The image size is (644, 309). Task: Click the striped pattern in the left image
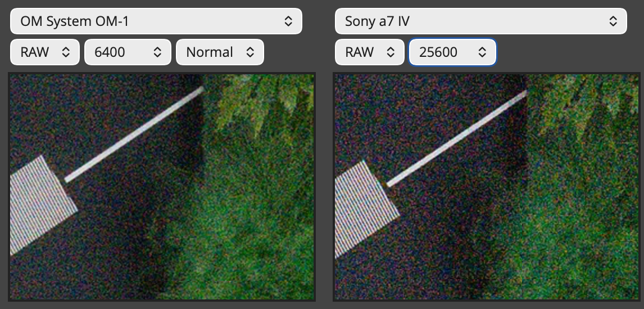click(x=41, y=204)
